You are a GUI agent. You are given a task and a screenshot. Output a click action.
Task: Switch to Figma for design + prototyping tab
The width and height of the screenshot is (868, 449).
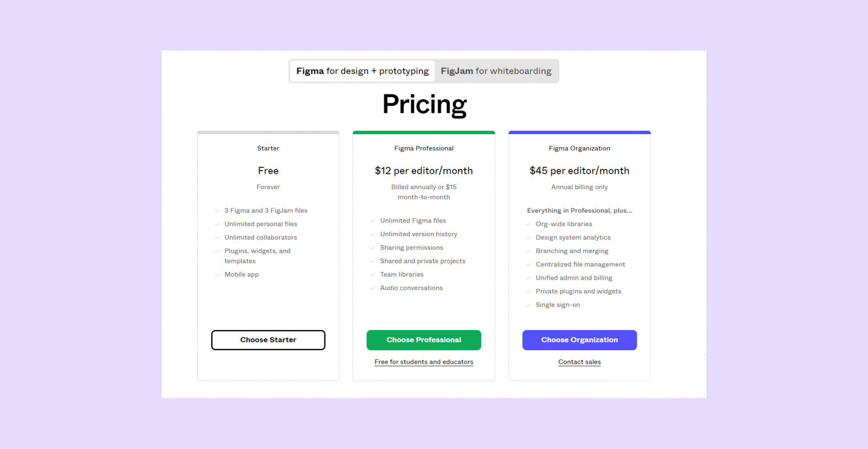[x=362, y=71]
